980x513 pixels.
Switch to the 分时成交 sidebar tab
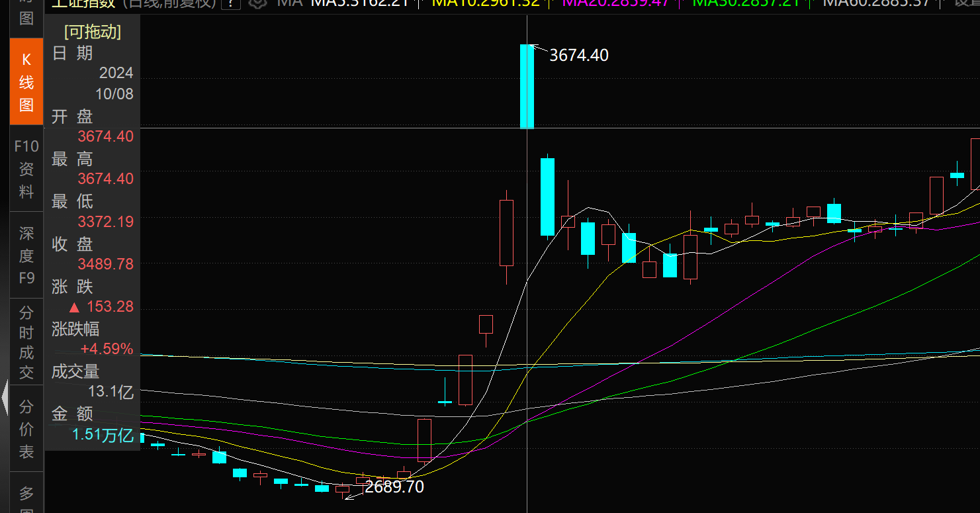tap(26, 342)
